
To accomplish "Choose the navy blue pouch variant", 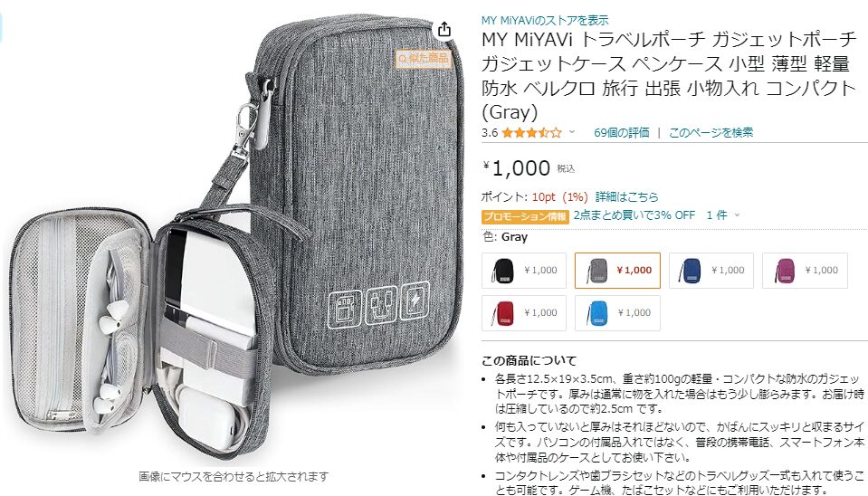I will pos(711,271).
